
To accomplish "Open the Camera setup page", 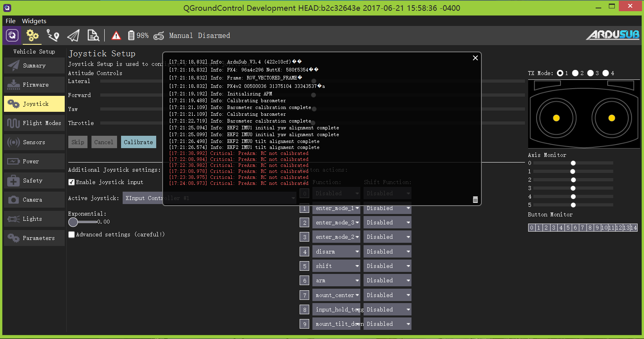I will (34, 200).
